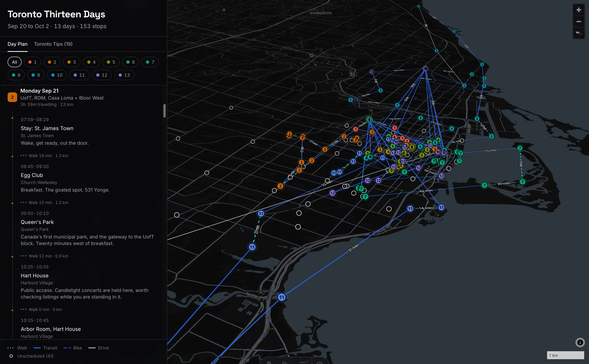Viewport: 589px width, 364px height.
Task: Filter stops to day 5
Action: pos(111,62)
